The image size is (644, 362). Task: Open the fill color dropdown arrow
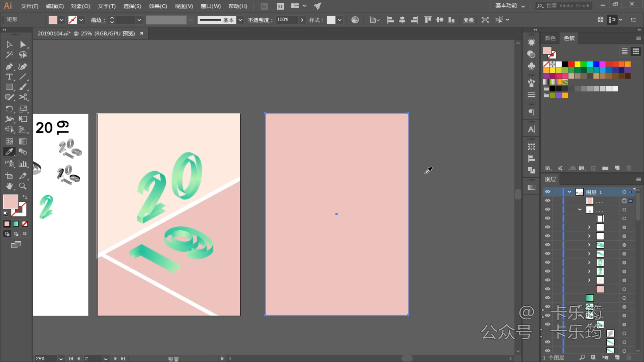point(61,20)
